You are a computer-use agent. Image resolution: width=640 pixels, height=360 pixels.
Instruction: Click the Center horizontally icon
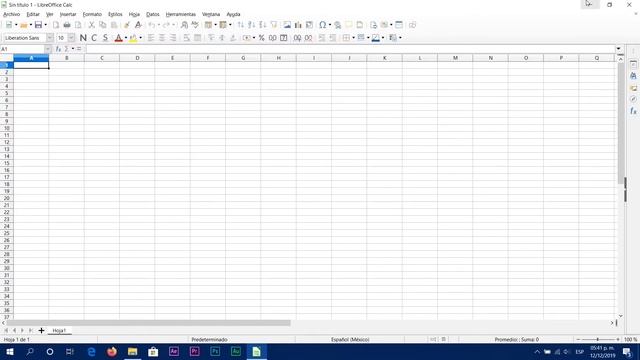162,38
